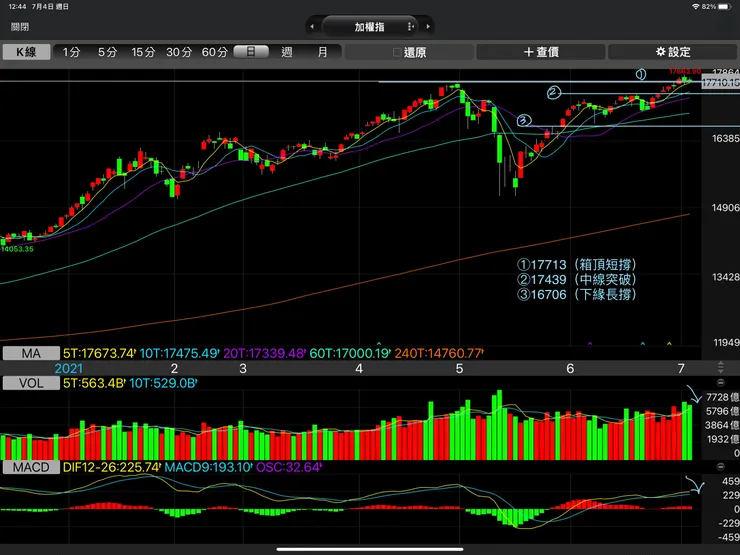Toggle the 還原 checkbox
Viewport: 740px width, 555px height.
pyautogui.click(x=397, y=52)
